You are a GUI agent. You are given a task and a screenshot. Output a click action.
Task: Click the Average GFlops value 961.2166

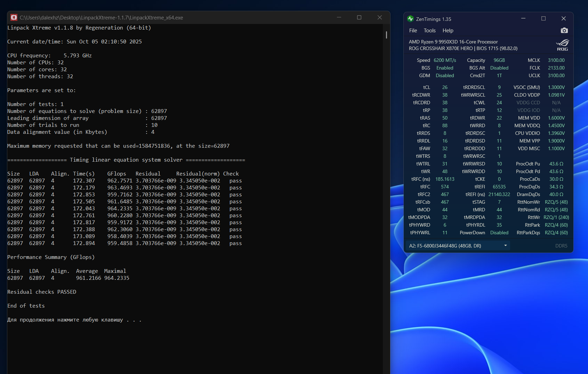click(x=89, y=278)
